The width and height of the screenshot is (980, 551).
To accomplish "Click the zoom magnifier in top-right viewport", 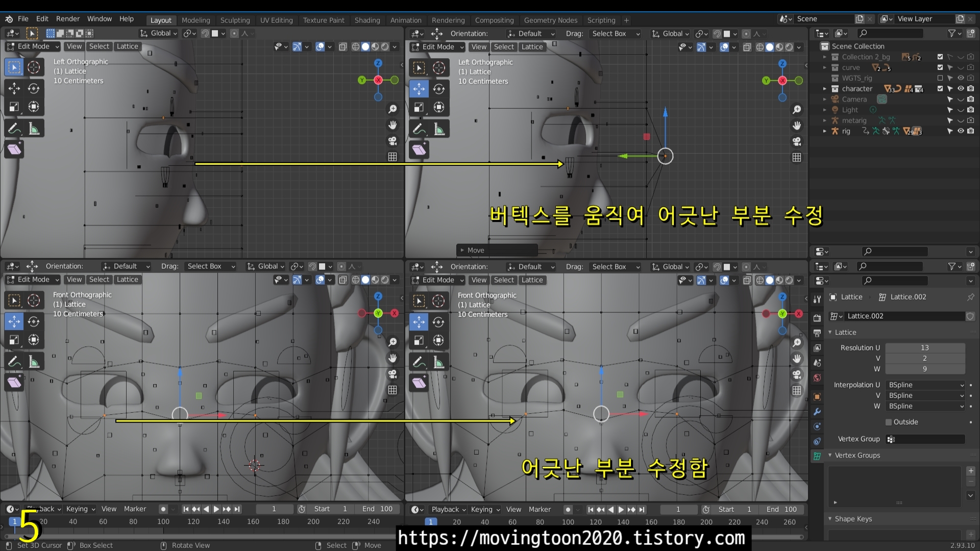I will coord(797,110).
